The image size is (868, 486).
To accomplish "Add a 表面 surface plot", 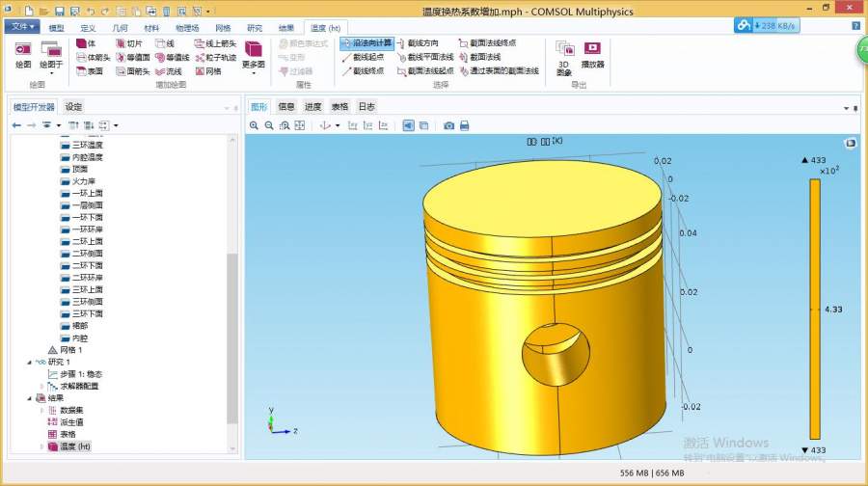I will 90,70.
